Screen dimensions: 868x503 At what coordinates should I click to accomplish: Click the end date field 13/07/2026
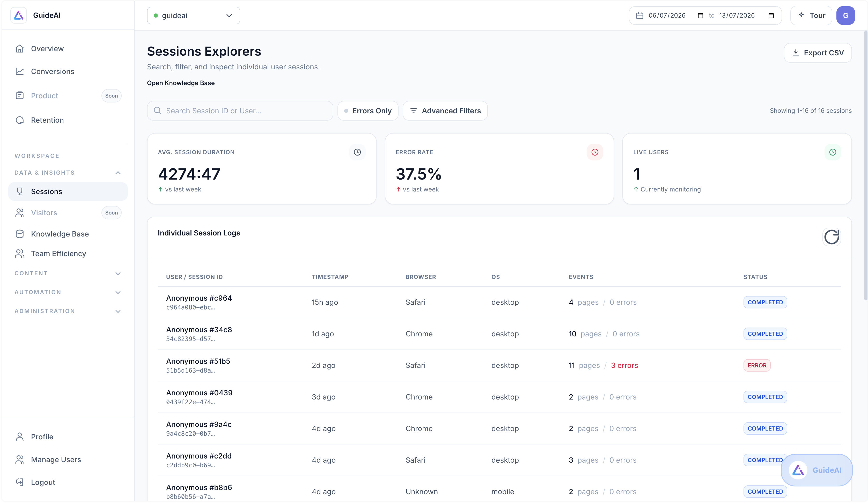747,16
